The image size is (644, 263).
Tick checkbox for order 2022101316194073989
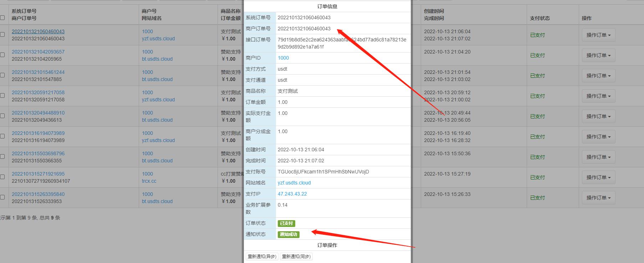pyautogui.click(x=2, y=136)
